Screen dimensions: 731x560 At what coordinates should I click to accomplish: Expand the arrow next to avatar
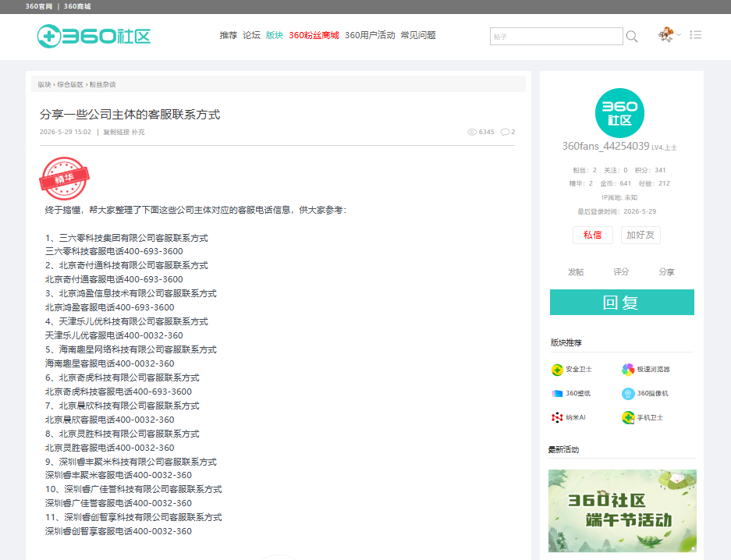[x=679, y=34]
